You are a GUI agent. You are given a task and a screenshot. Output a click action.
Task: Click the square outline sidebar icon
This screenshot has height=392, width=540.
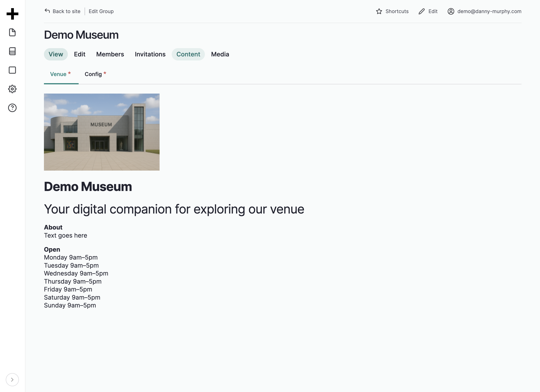pos(12,70)
